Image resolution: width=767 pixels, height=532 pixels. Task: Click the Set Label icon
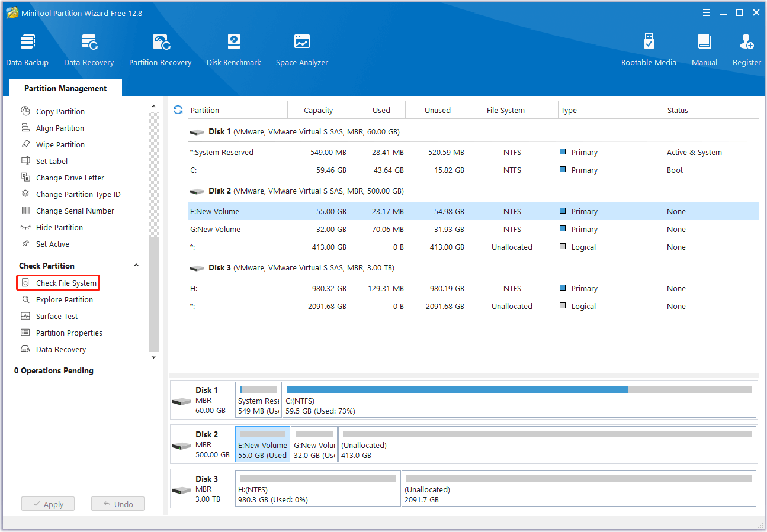coord(25,161)
